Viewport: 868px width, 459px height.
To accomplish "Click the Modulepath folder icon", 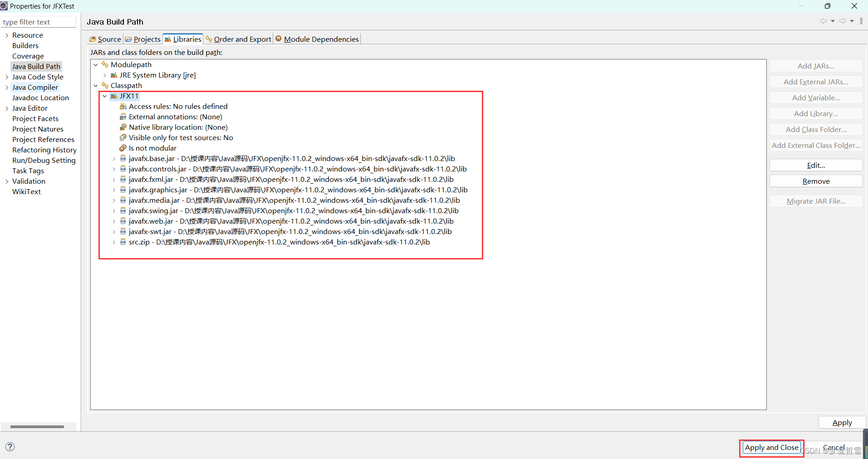I will coord(105,64).
